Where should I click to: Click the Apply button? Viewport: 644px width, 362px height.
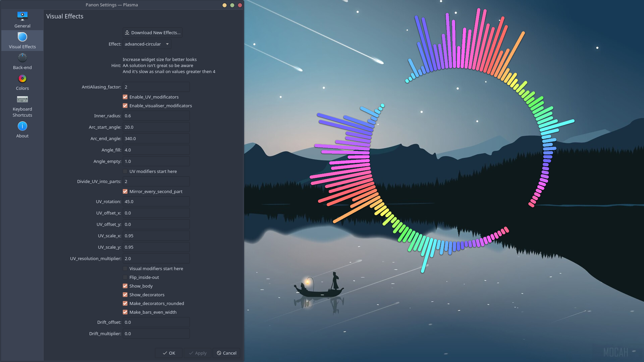coord(198,353)
